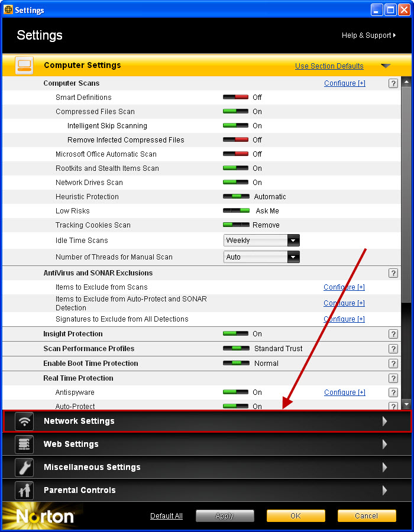
Task: Select Miscellaneous Settings section label
Action: click(92, 467)
